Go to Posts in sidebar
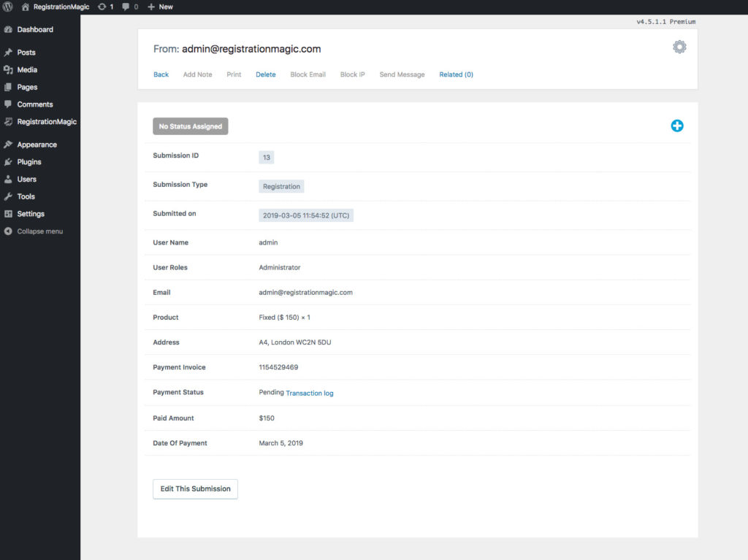The width and height of the screenshot is (748, 560). coord(26,53)
